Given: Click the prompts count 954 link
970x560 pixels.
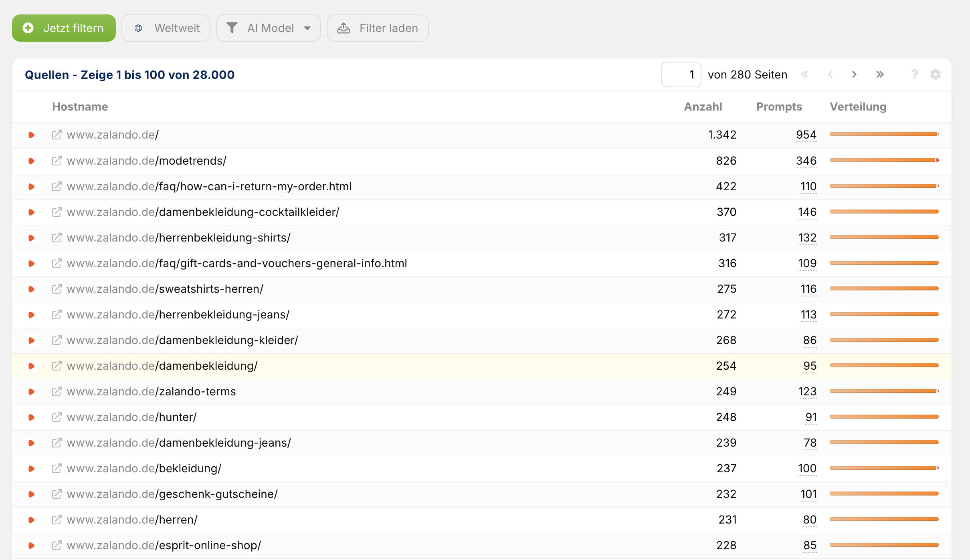Looking at the screenshot, I should (806, 135).
